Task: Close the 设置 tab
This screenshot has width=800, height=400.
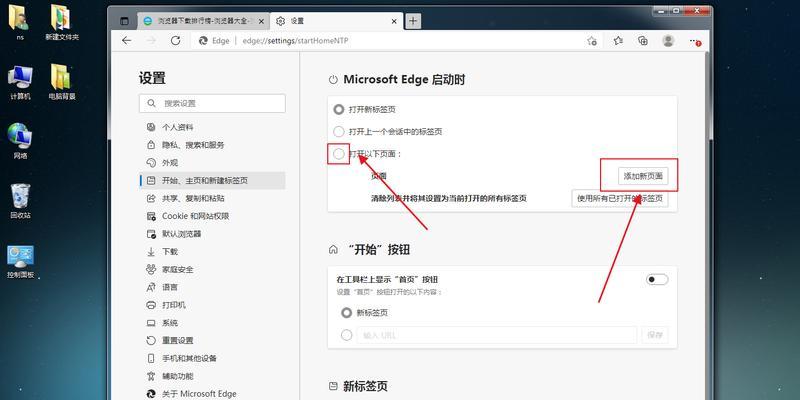Action: click(394, 21)
